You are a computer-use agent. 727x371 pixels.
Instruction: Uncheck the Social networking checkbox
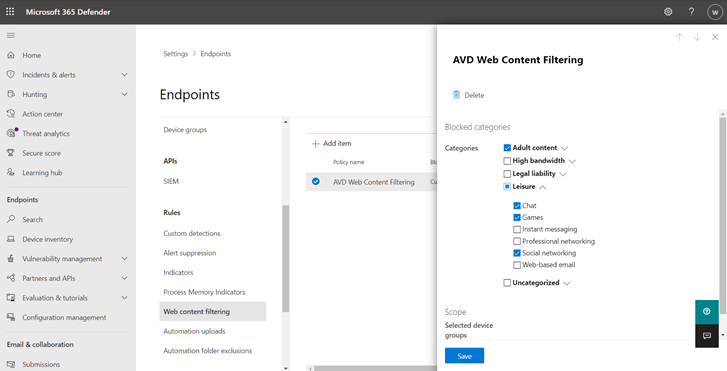tap(517, 253)
